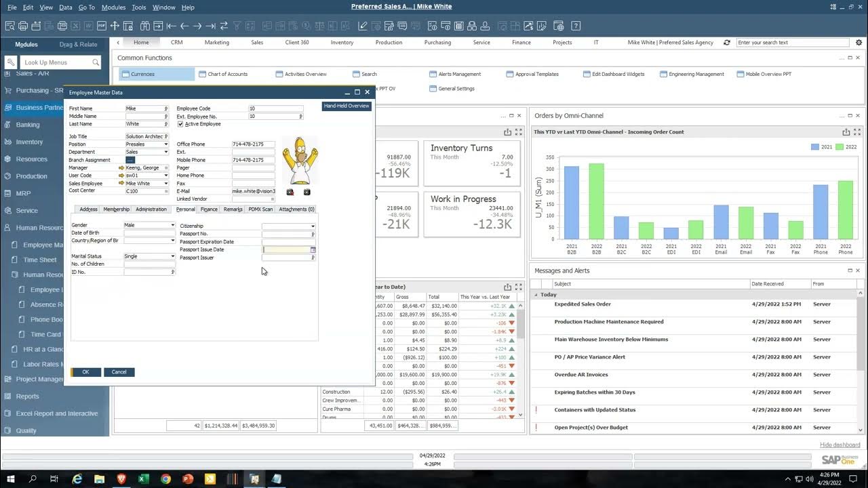The image size is (868, 488).
Task: Click the Date of Birth field
Action: (x=149, y=233)
